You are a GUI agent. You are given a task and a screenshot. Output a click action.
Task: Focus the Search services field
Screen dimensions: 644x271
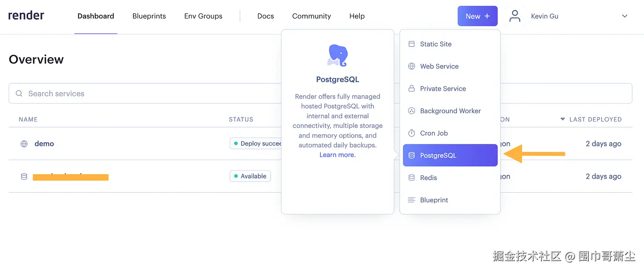pyautogui.click(x=138, y=93)
